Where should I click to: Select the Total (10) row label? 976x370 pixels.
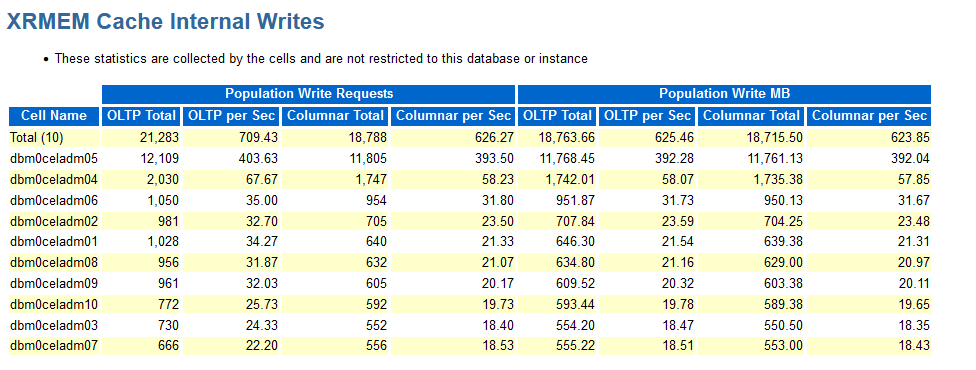[x=37, y=138]
